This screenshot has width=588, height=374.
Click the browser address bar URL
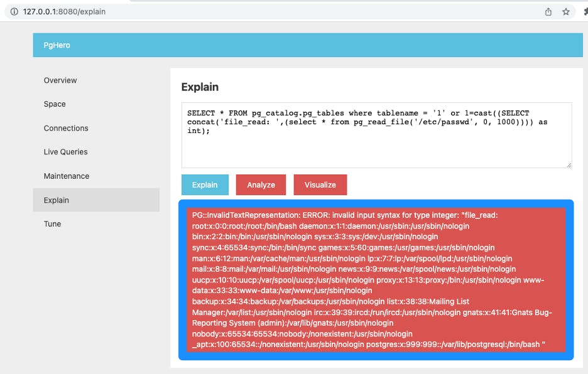coord(64,12)
